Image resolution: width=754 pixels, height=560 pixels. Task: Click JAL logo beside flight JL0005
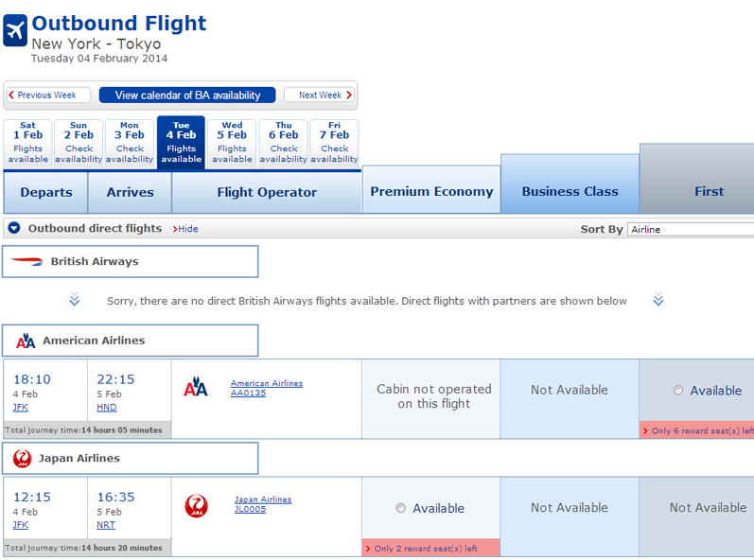pos(196,506)
